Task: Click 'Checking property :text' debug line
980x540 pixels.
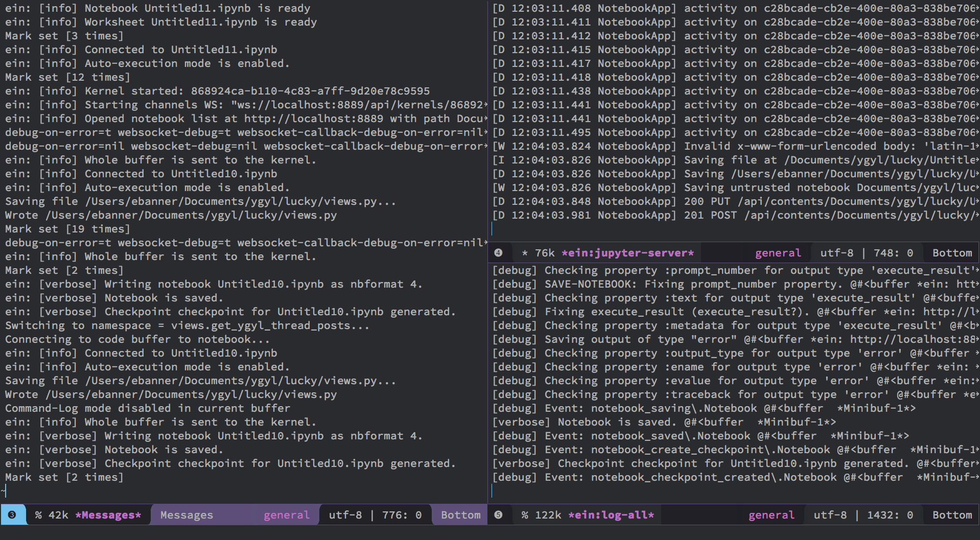Action: tap(736, 298)
